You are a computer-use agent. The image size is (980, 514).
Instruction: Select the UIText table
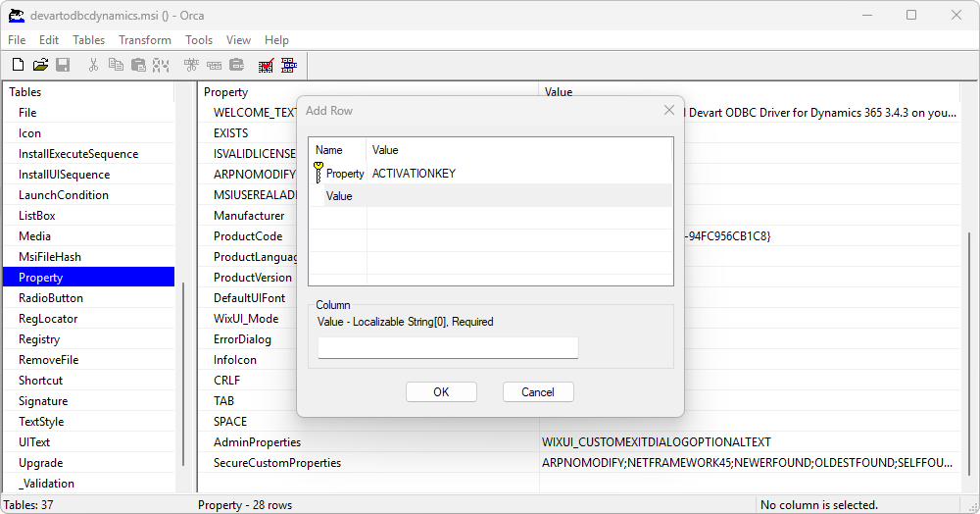[89, 442]
